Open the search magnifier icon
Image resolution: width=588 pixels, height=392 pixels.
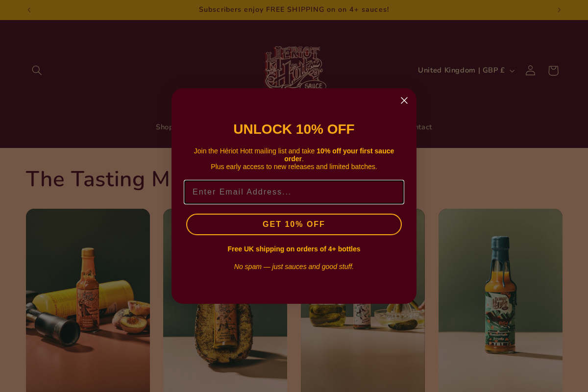37,71
